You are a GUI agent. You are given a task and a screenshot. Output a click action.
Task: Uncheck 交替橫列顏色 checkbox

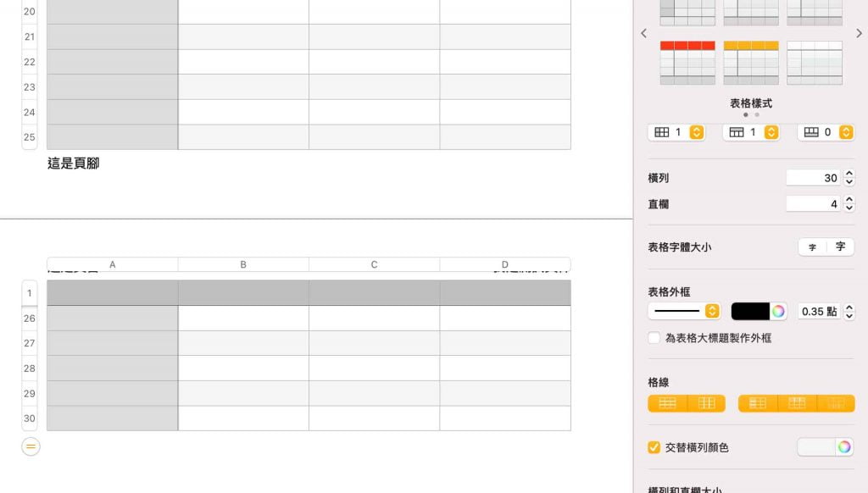pyautogui.click(x=654, y=447)
